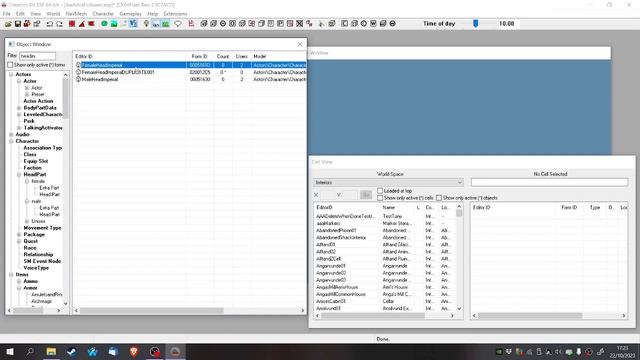640x360 pixels.
Task: Open the Windows Start menu
Action: (x=9, y=351)
